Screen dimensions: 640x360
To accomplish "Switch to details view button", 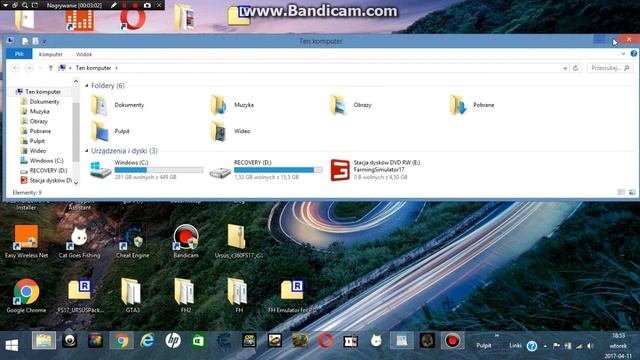I will click(621, 192).
